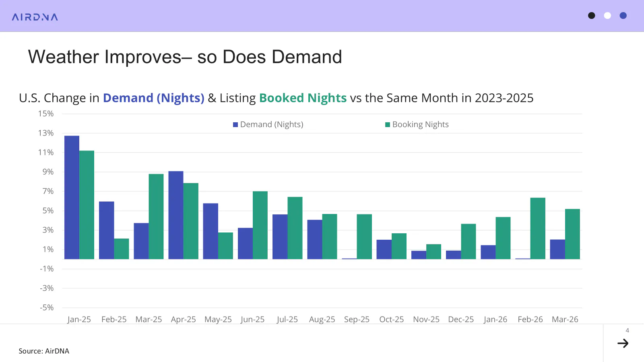
Task: Click the "Mar-25" x-axis label
Action: pyautogui.click(x=149, y=319)
